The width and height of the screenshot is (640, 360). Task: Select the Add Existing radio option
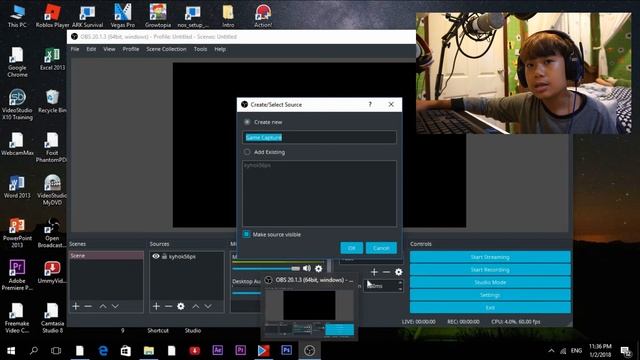[x=247, y=152]
